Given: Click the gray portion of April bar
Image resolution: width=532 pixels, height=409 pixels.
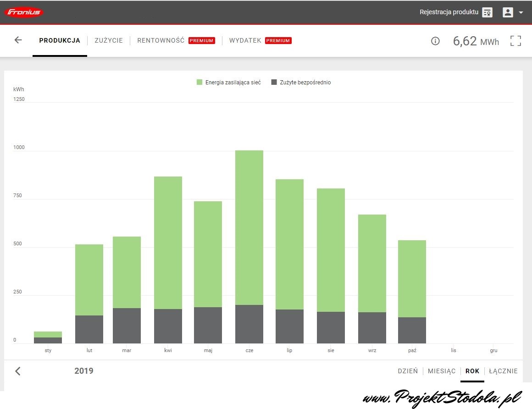Looking at the screenshot, I should [x=168, y=326].
